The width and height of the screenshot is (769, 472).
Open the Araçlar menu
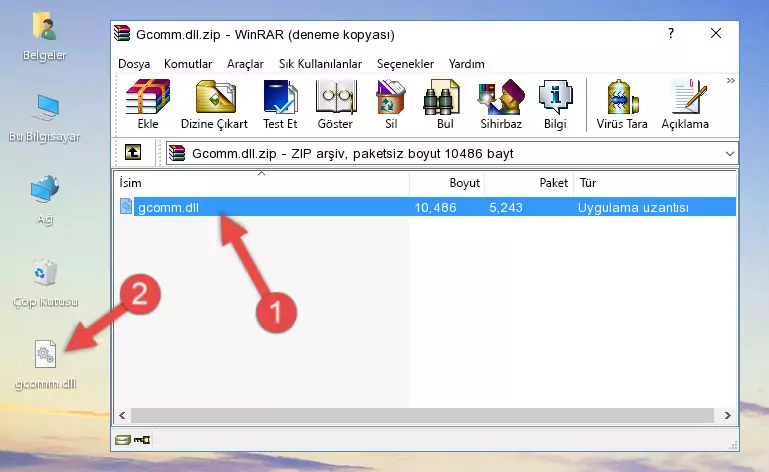pyautogui.click(x=245, y=64)
